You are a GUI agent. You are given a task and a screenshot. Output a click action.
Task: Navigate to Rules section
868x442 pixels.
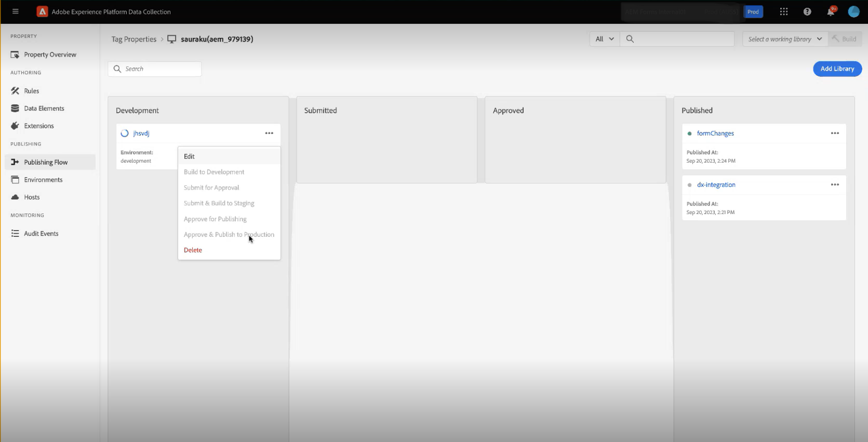coord(50,91)
